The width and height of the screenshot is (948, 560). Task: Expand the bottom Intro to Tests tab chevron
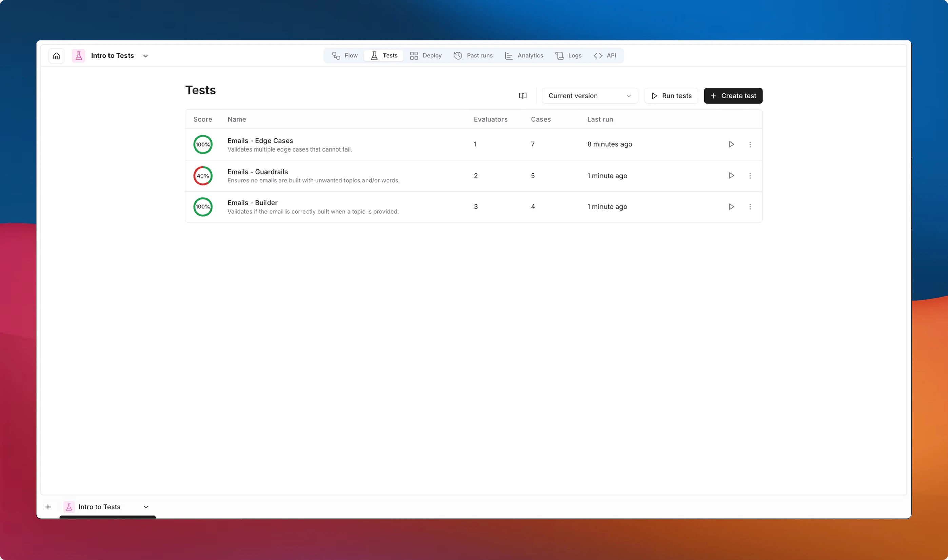146,507
